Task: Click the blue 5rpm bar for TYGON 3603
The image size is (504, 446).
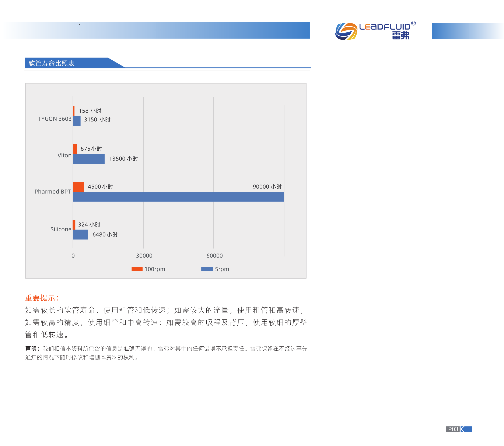Action: [77, 121]
